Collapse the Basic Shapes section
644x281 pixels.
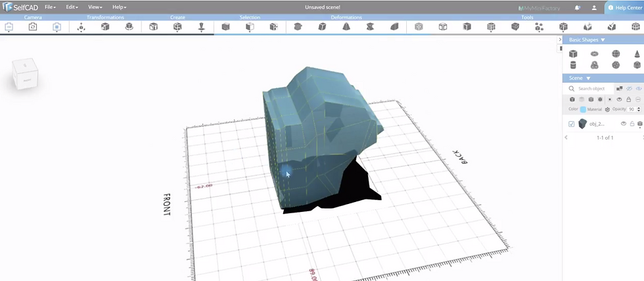(x=603, y=40)
